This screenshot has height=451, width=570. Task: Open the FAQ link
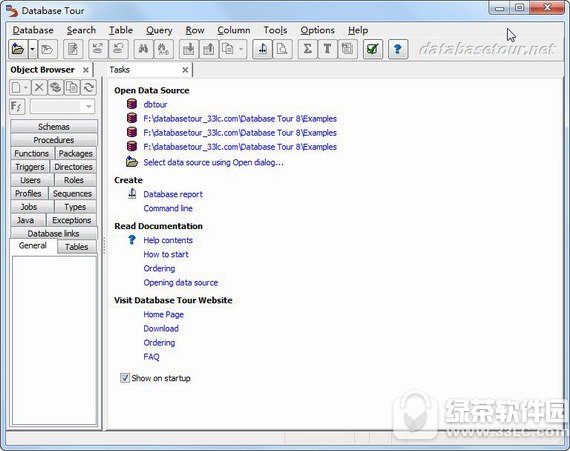click(x=151, y=357)
